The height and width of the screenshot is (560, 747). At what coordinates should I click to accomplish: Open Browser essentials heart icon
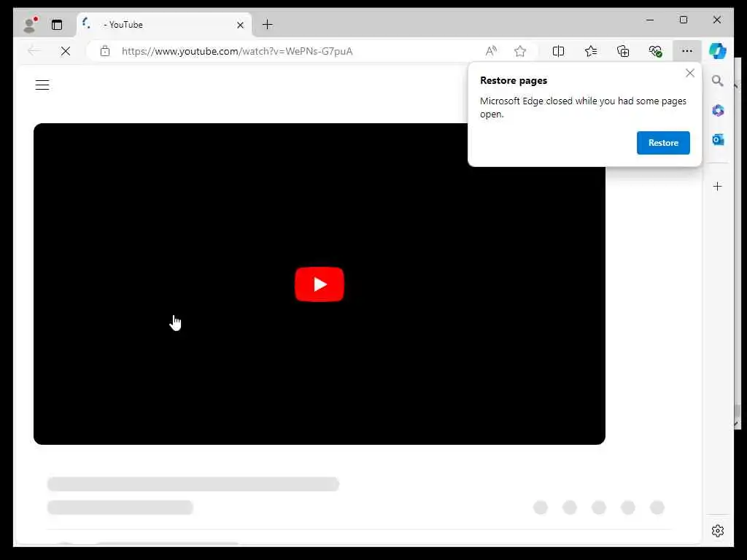[656, 51]
